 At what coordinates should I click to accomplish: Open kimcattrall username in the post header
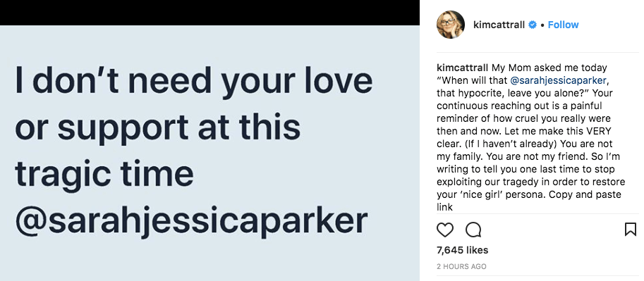pyautogui.click(x=499, y=25)
